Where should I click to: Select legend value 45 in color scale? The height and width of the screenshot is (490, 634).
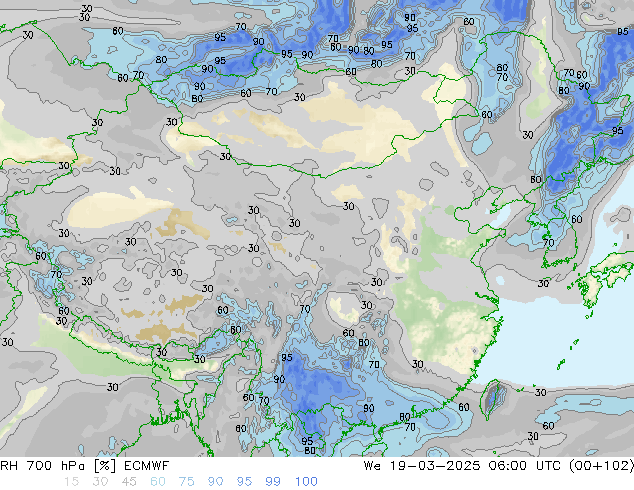coord(129,482)
